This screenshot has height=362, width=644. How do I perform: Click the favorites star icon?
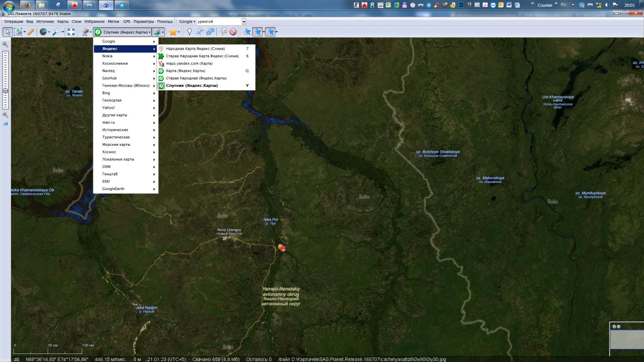pyautogui.click(x=173, y=32)
